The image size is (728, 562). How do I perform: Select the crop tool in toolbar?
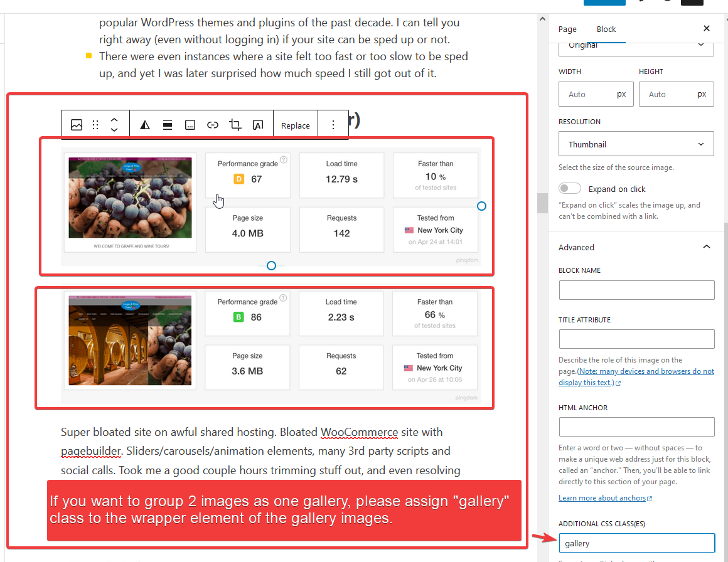point(235,125)
